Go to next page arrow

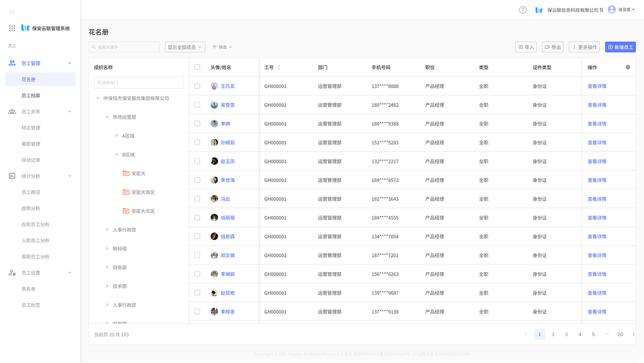coord(634,334)
